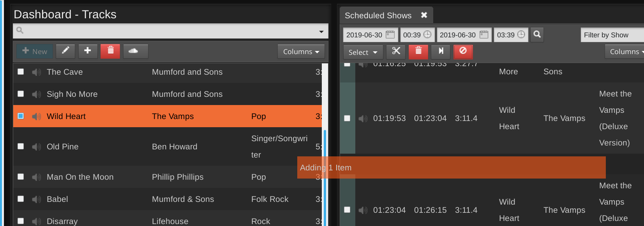
Task: Expand the Select dropdown in Scheduled Shows
Action: tap(363, 52)
